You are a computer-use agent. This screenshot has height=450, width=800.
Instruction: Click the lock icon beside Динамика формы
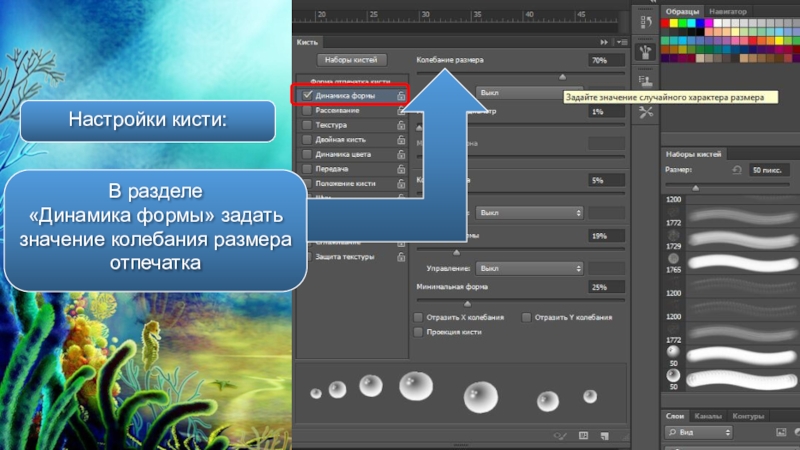click(401, 95)
